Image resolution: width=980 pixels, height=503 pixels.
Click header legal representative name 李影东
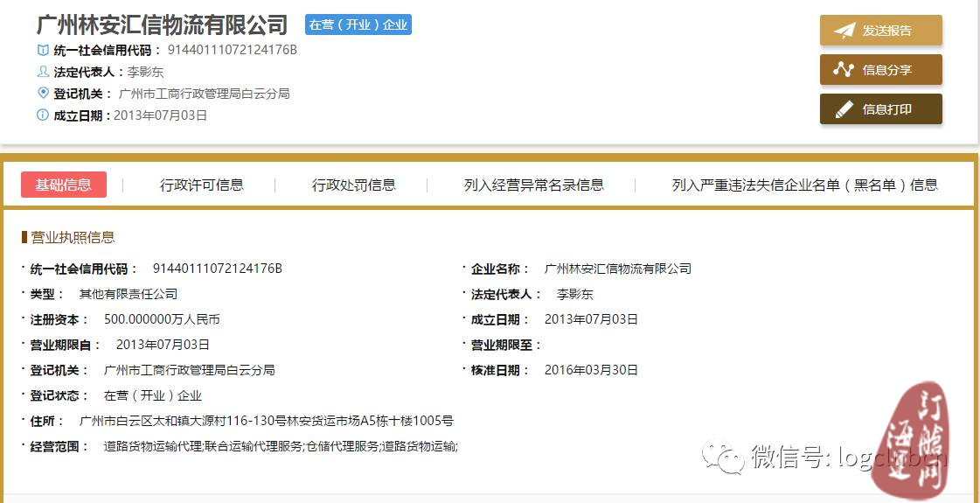(x=145, y=72)
